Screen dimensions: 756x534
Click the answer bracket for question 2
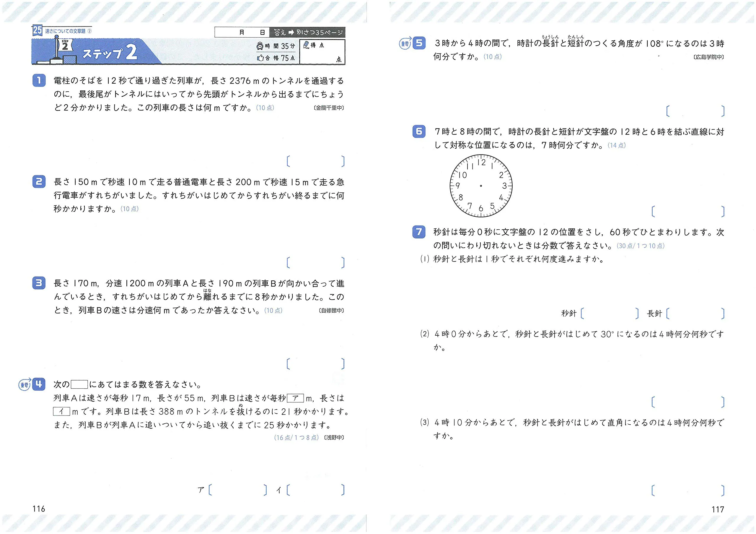[315, 262]
